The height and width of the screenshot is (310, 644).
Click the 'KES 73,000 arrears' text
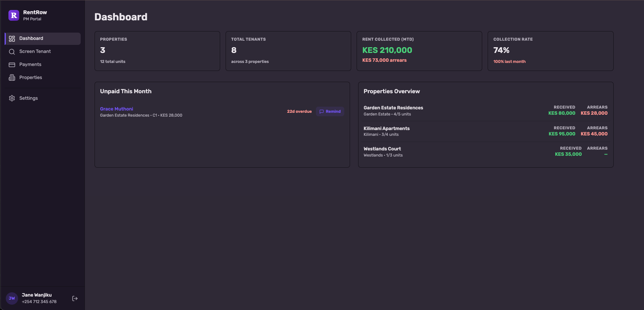384,60
